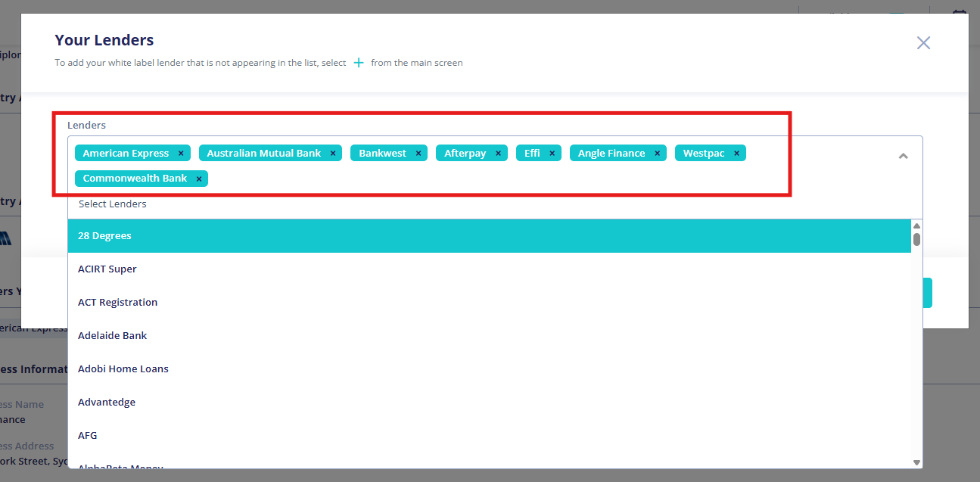The image size is (980, 482).
Task: Click the Afterpay tag label
Action: click(x=465, y=154)
